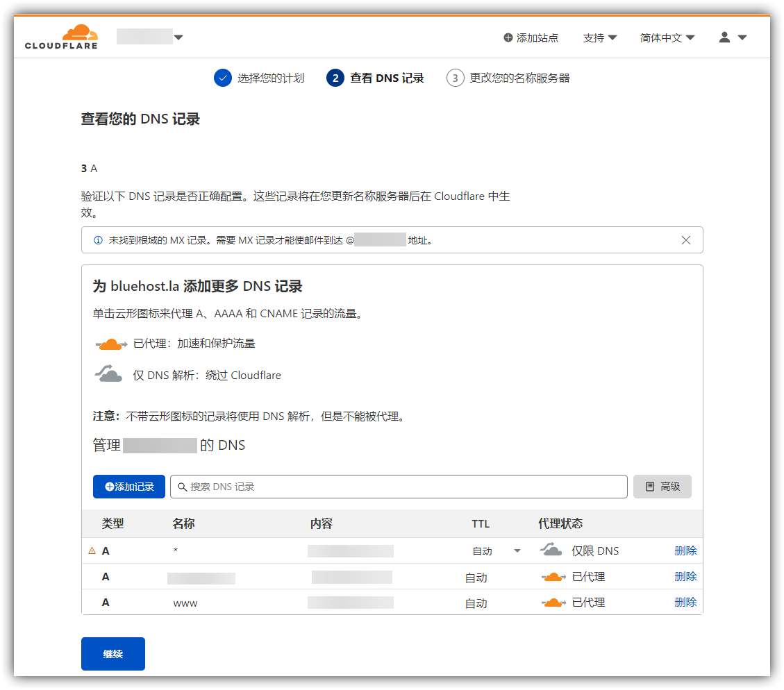Viewport: 784px width, 690px height.
Task: Delete the www A record
Action: point(685,602)
